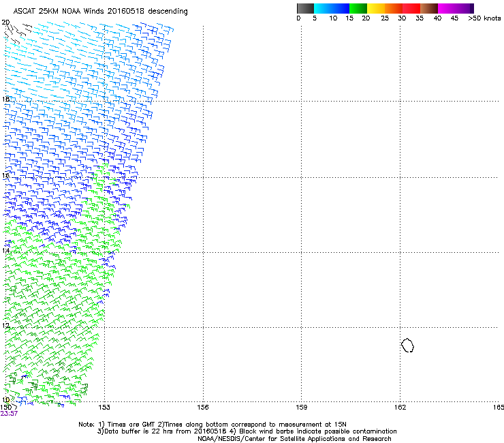Image resolution: width=504 pixels, height=443 pixels.
Task: Click the longitude label '159'
Action: pos(301,408)
